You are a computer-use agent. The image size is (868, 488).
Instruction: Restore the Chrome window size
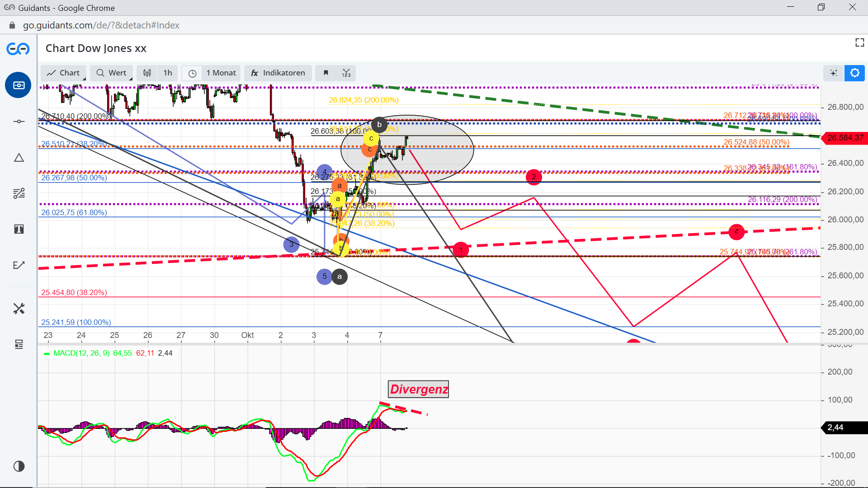tap(821, 7)
